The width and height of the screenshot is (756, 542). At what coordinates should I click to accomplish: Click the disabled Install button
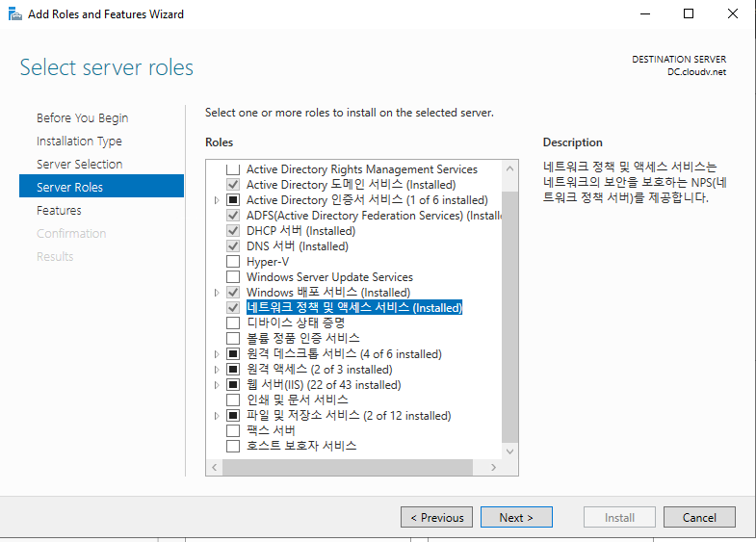tap(619, 517)
